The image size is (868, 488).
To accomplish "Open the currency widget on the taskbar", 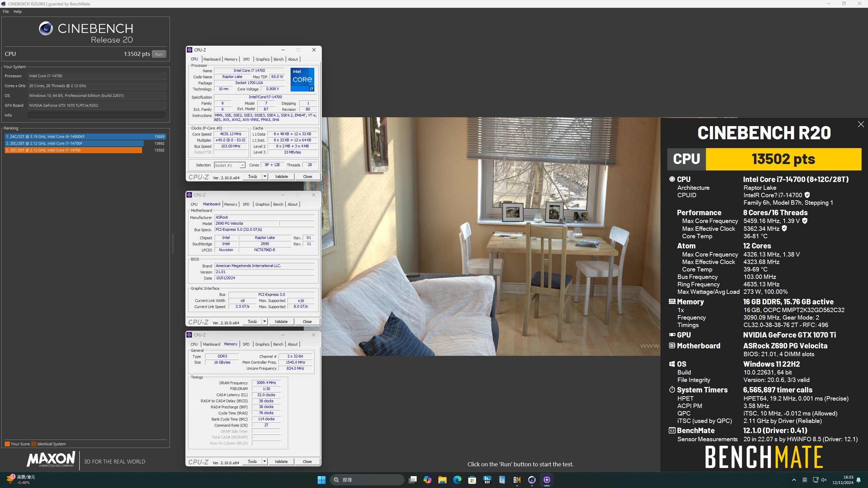I will 20,480.
